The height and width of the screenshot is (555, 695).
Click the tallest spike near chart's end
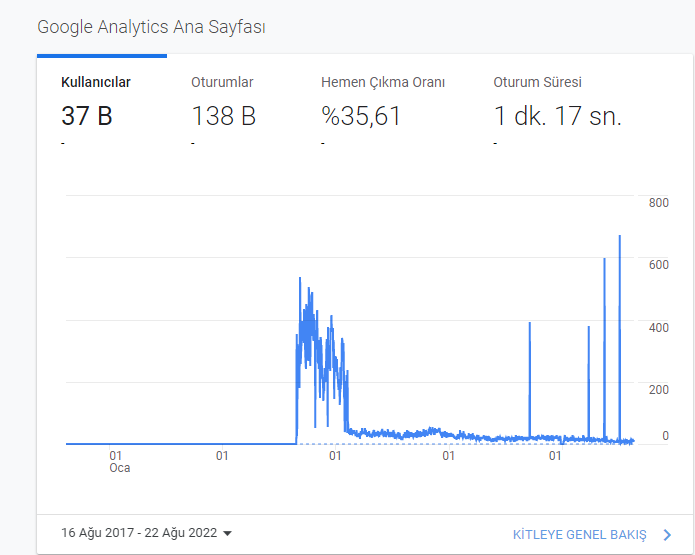pos(620,236)
